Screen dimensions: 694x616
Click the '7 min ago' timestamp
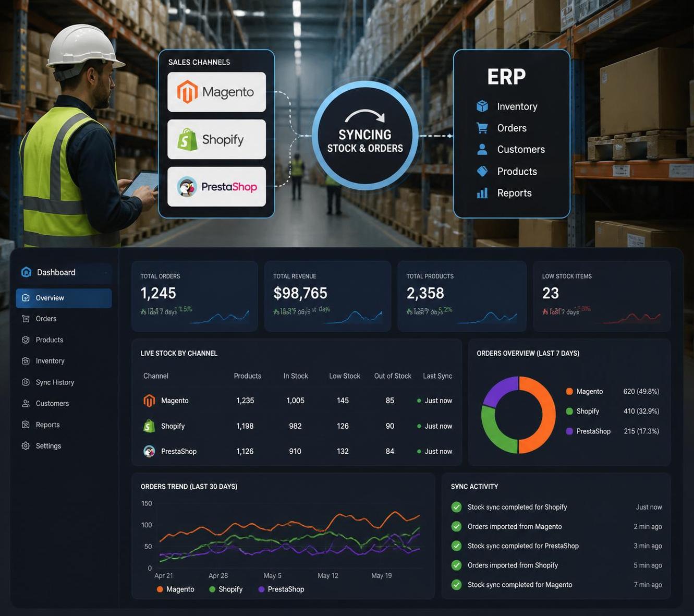point(648,585)
